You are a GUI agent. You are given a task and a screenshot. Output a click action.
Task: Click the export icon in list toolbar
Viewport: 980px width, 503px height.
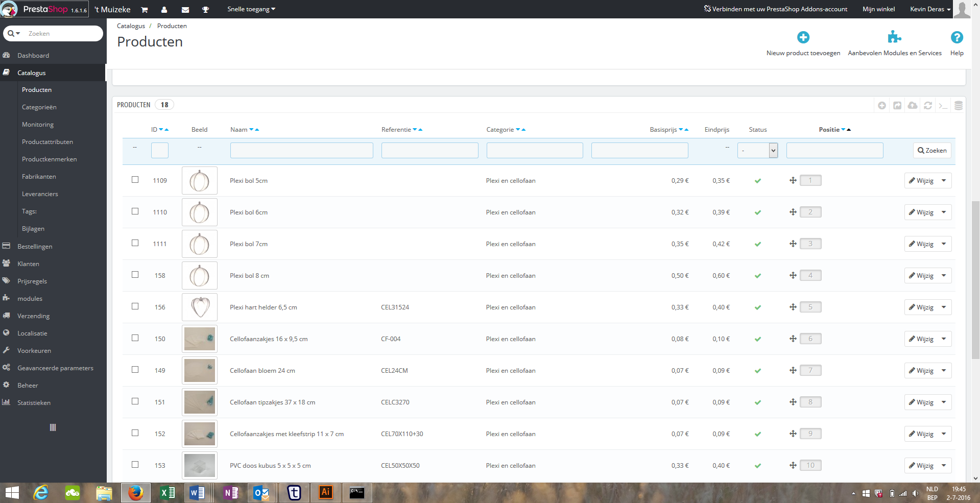[897, 105]
